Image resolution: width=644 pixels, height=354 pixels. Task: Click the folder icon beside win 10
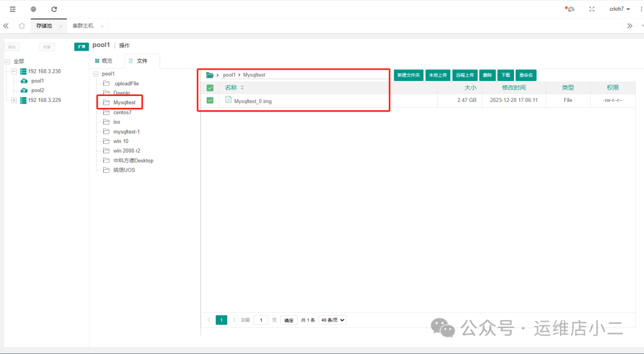(106, 141)
